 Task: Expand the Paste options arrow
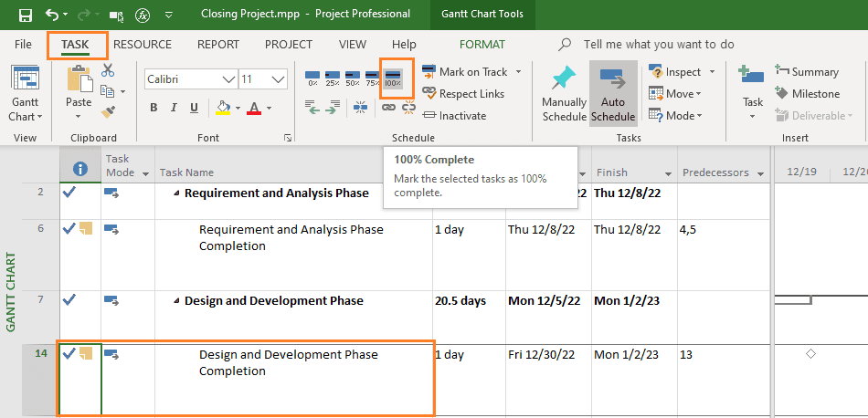point(79,116)
